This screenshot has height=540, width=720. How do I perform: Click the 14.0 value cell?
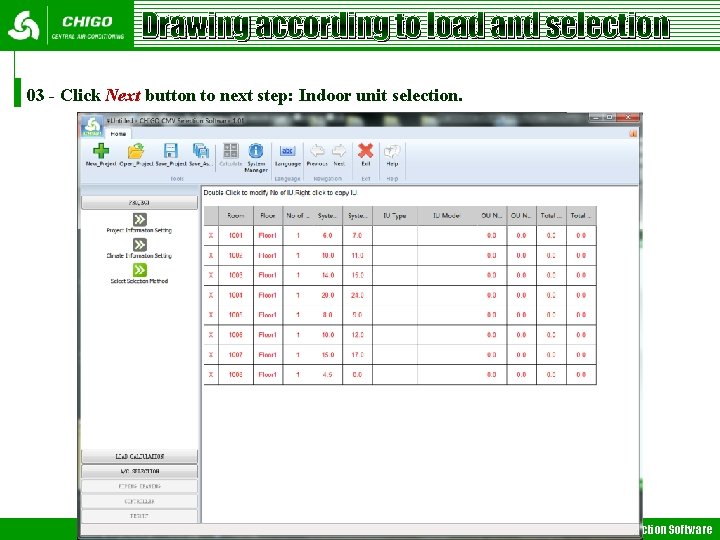pyautogui.click(x=327, y=275)
